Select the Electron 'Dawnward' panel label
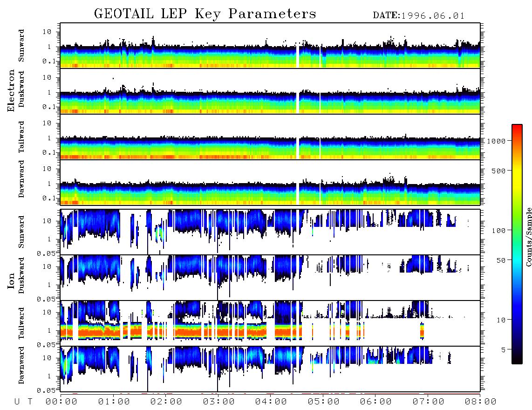 tap(21, 179)
